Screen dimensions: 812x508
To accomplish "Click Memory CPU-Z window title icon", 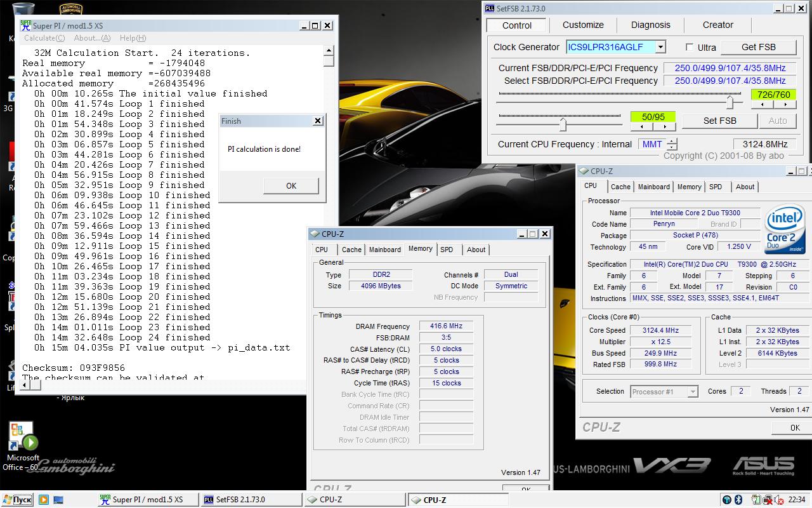I will pyautogui.click(x=315, y=234).
